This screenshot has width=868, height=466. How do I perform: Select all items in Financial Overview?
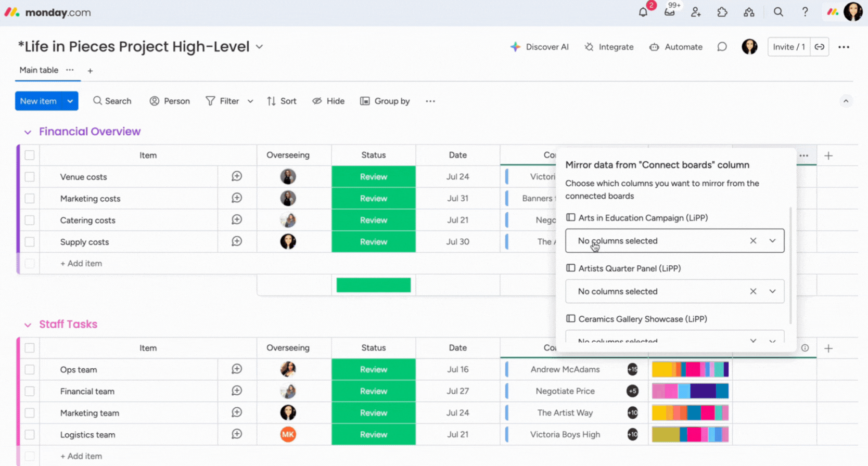coord(30,155)
